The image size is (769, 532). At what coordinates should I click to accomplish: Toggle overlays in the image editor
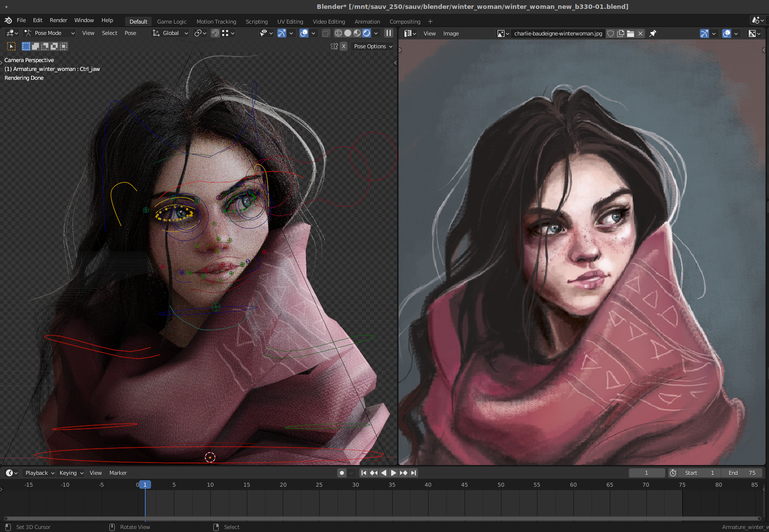click(727, 33)
